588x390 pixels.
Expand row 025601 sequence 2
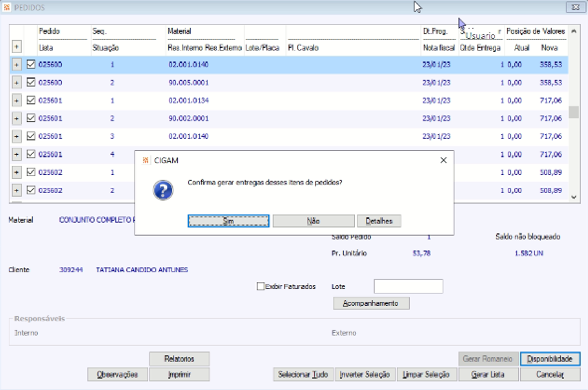click(x=17, y=118)
